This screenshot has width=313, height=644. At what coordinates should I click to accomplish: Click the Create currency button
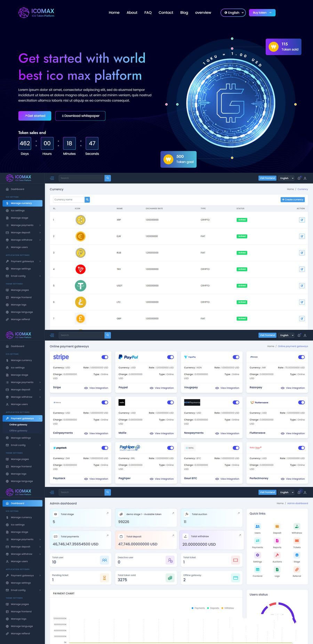click(x=292, y=200)
